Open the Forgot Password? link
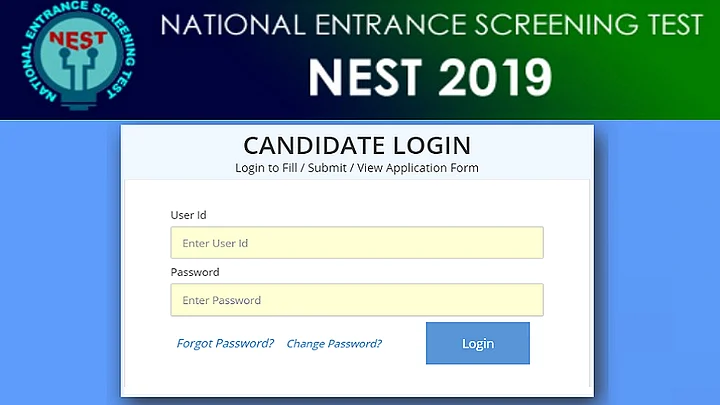 pyautogui.click(x=225, y=343)
